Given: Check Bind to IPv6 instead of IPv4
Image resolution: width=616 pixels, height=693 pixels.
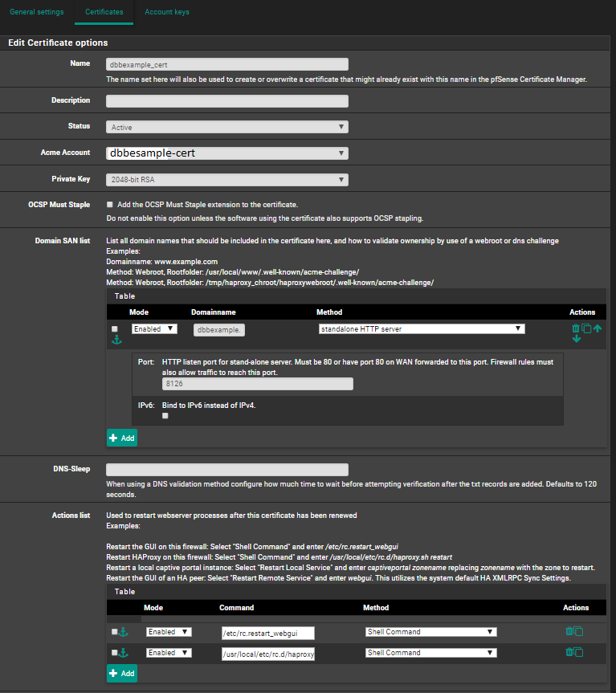Looking at the screenshot, I should pyautogui.click(x=165, y=416).
